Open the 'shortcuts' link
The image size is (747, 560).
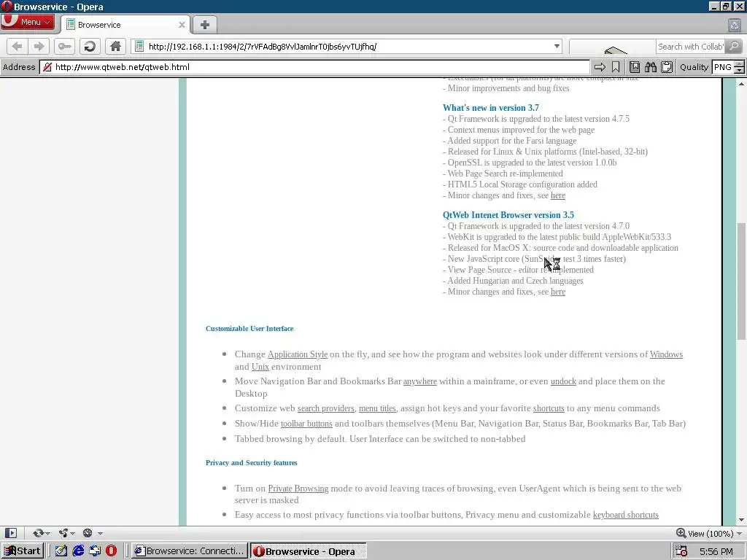point(549,408)
